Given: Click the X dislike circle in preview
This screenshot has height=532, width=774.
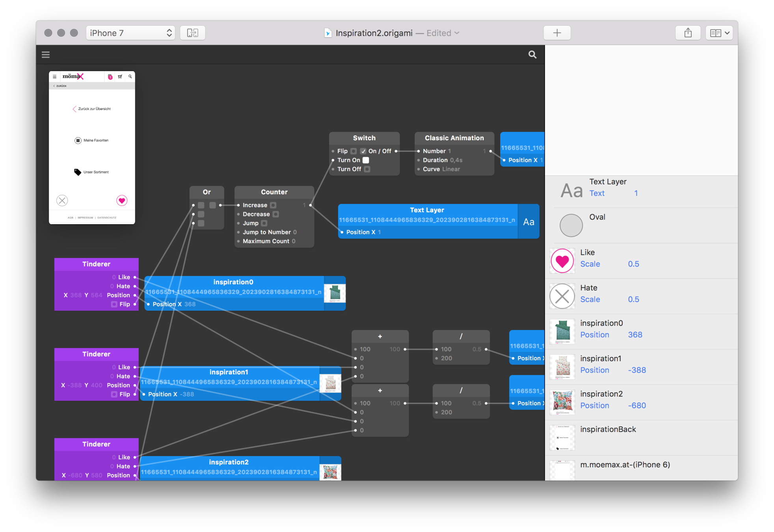Looking at the screenshot, I should pyautogui.click(x=62, y=201).
